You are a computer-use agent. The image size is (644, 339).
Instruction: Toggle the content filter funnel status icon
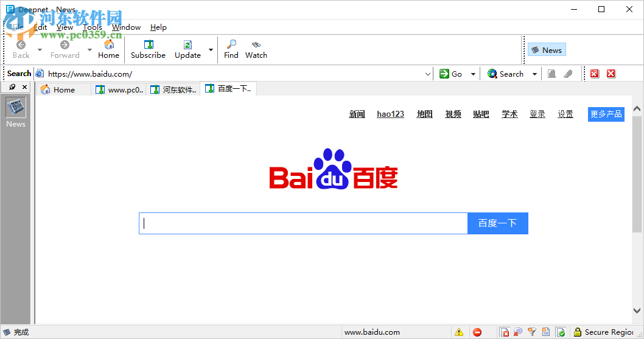(532, 332)
